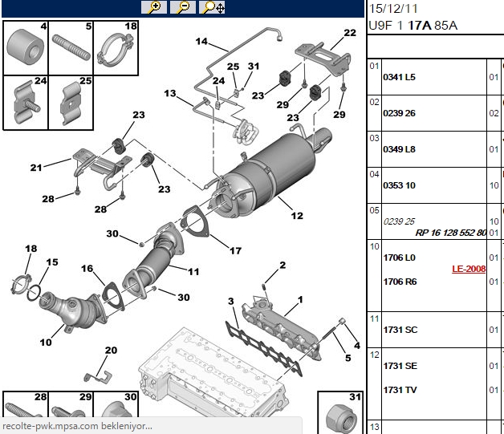Select thumbnail 5 threaded stud part
Screen dimensions: 504x434
(x=71, y=48)
